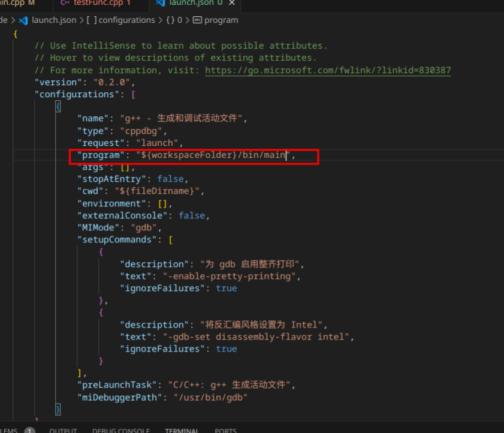This screenshot has height=433, width=504.
Task: Click the "Hover to view descriptions" comment line
Action: [176, 58]
